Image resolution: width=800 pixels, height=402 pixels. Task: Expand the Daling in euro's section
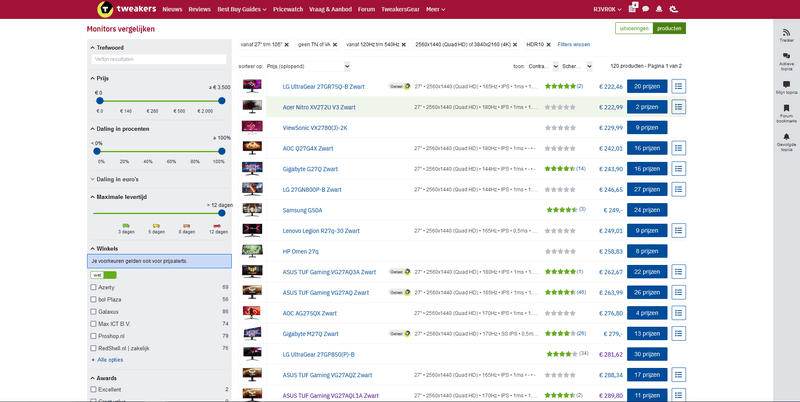(x=115, y=180)
